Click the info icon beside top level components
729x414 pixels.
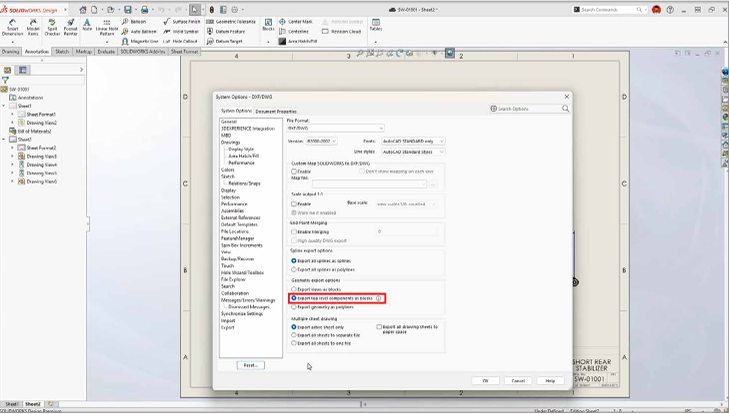379,298
